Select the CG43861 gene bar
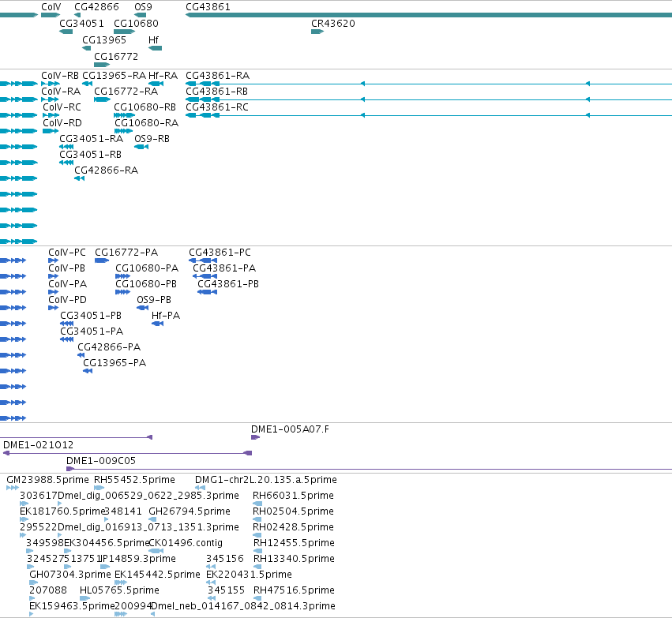Viewport: 672px width, 618px height. point(429,16)
